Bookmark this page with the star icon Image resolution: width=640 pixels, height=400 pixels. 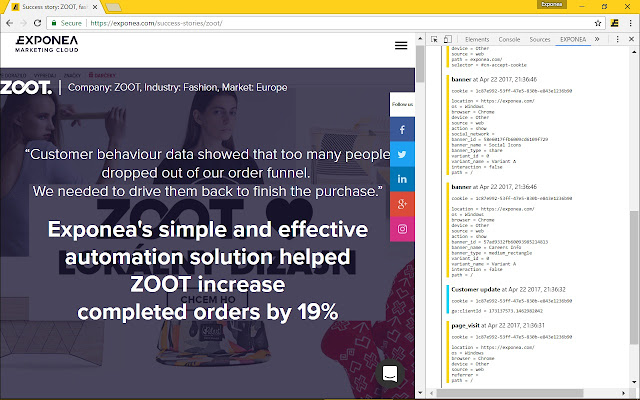pos(598,23)
